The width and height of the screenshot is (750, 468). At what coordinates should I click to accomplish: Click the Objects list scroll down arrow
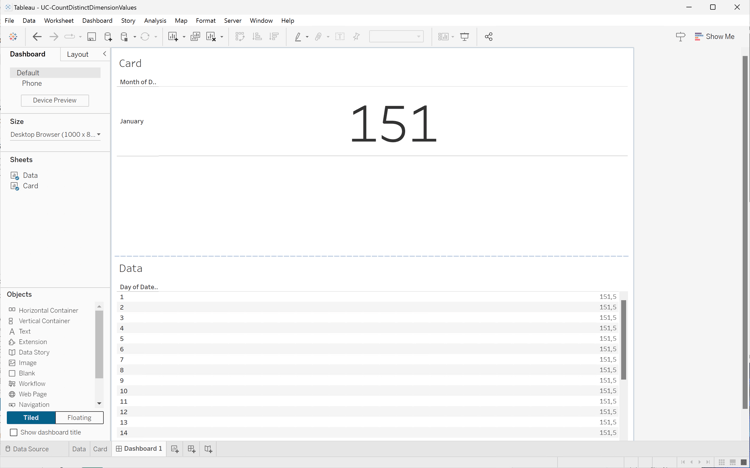tap(99, 404)
